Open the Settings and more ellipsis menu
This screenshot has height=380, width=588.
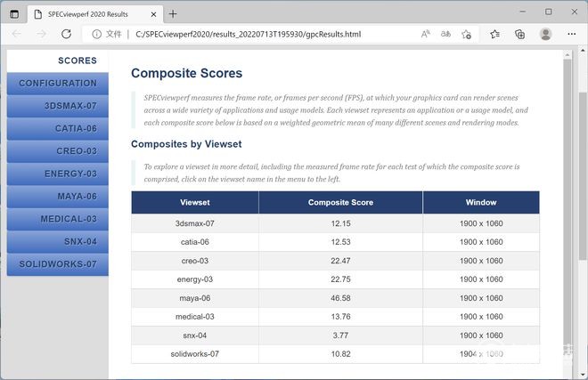tap(571, 34)
